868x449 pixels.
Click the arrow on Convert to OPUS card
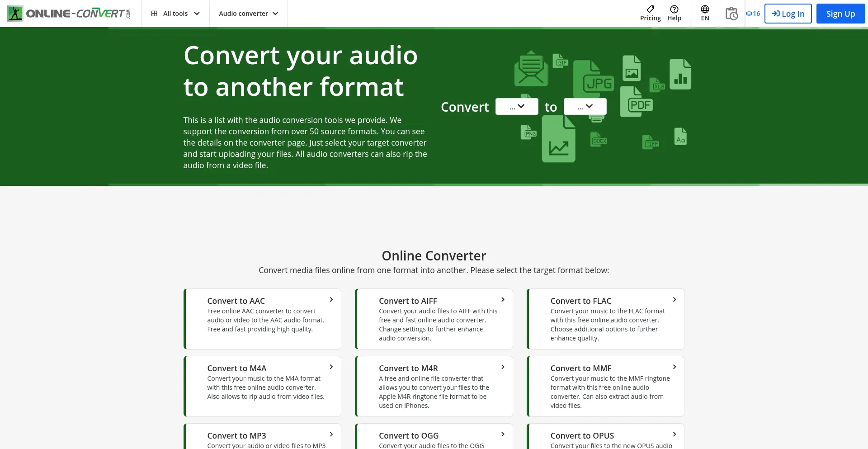pos(675,434)
